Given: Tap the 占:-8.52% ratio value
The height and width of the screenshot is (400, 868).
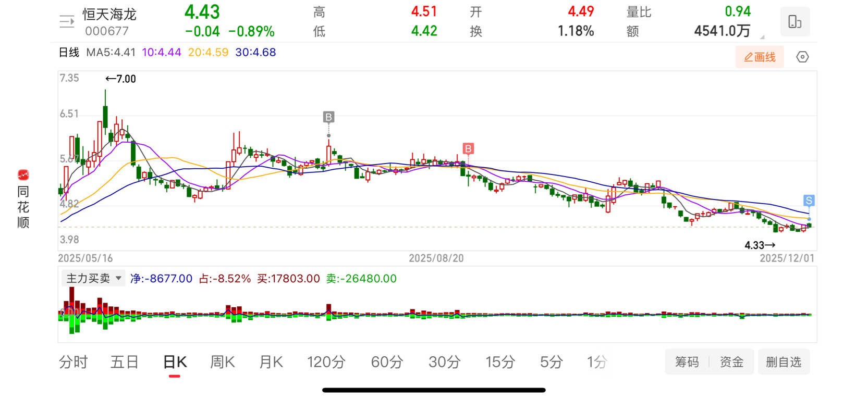Looking at the screenshot, I should click(x=225, y=279).
